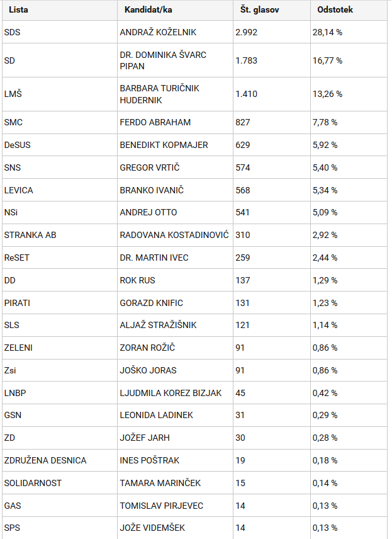Click the 5,40 % percentage for SNS
This screenshot has height=539, width=392.
325,167
